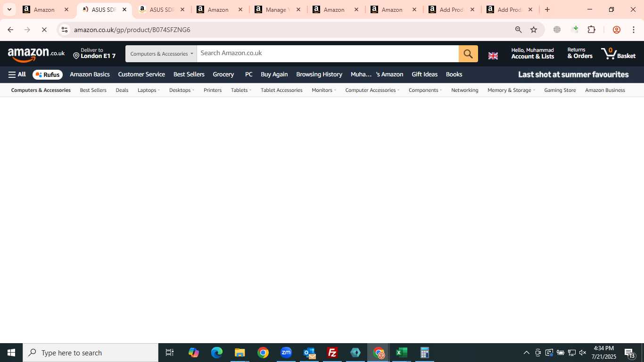Expand the Tablets submenu
Screen dimensions: 644x362
(241, 90)
